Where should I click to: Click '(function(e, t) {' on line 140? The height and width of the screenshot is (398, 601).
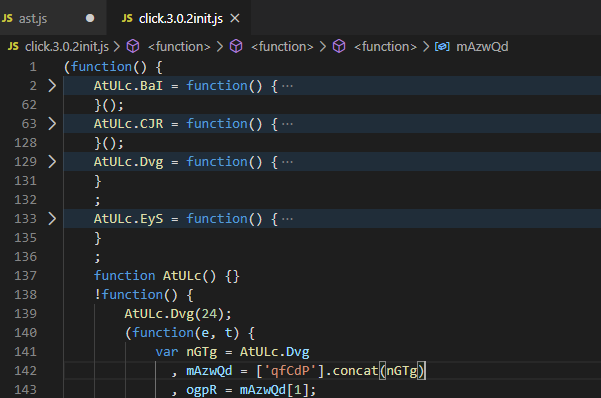click(190, 333)
